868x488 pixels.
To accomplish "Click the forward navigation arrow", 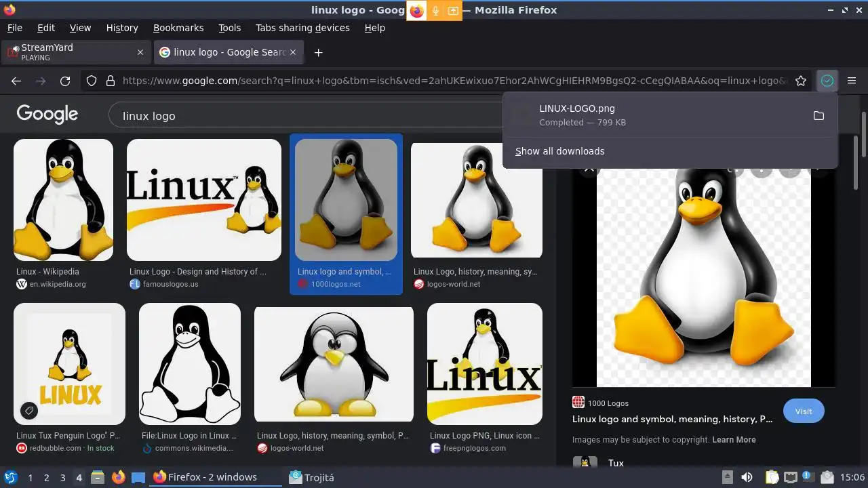I will [x=41, y=81].
